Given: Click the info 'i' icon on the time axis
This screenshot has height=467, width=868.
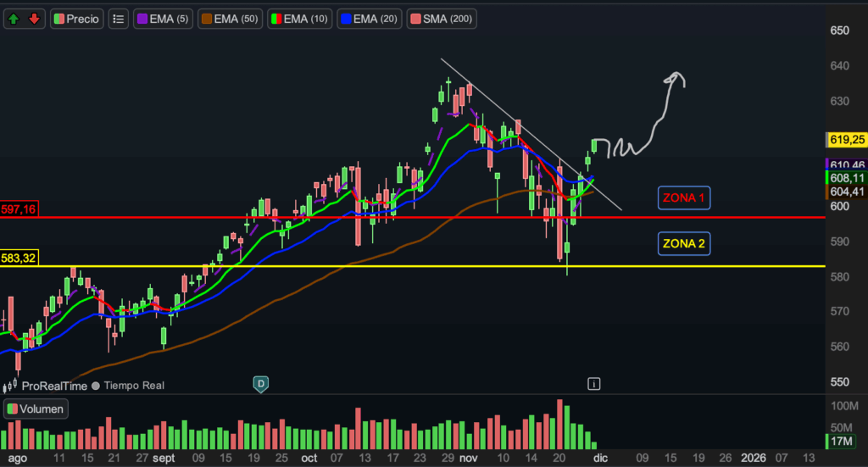Looking at the screenshot, I should 594,384.
